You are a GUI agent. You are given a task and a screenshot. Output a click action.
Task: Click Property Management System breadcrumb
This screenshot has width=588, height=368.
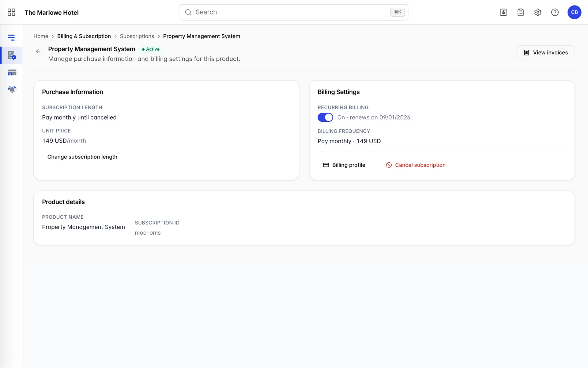pyautogui.click(x=202, y=36)
